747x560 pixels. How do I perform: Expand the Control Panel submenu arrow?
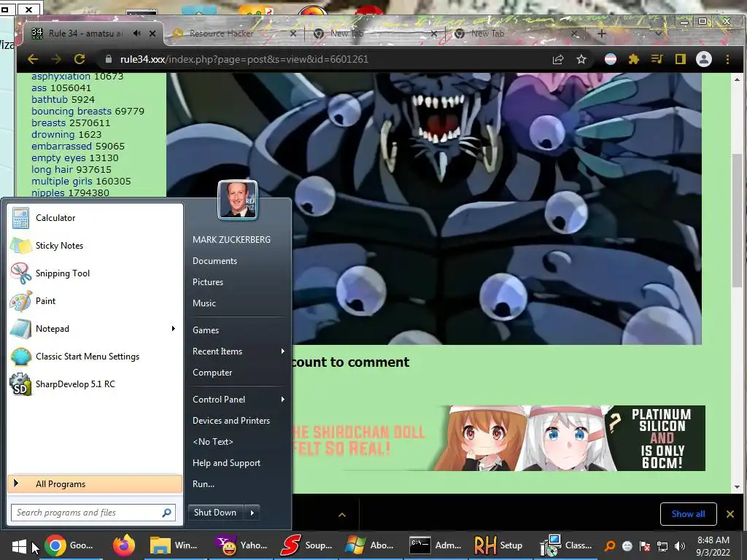click(x=282, y=400)
